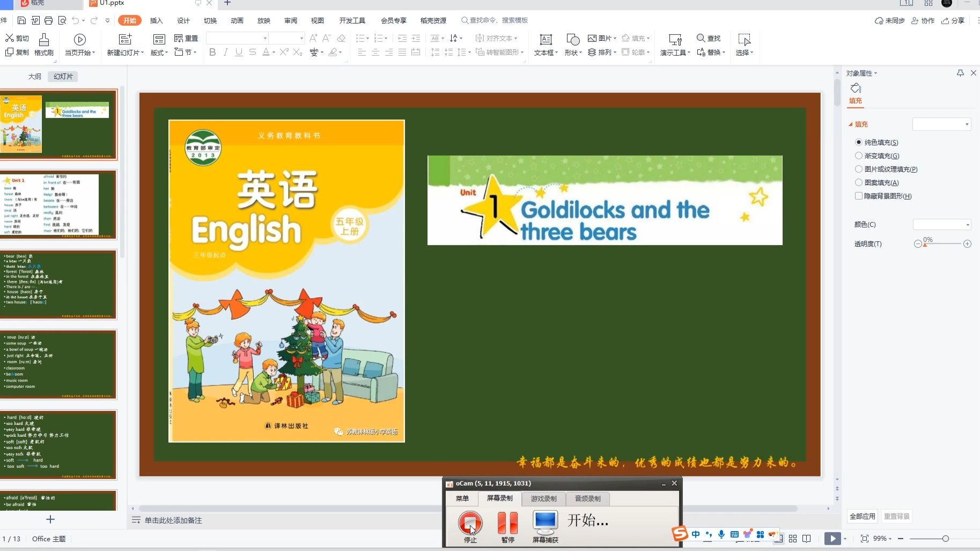Expand the Layout (版式) dropdown

click(159, 53)
